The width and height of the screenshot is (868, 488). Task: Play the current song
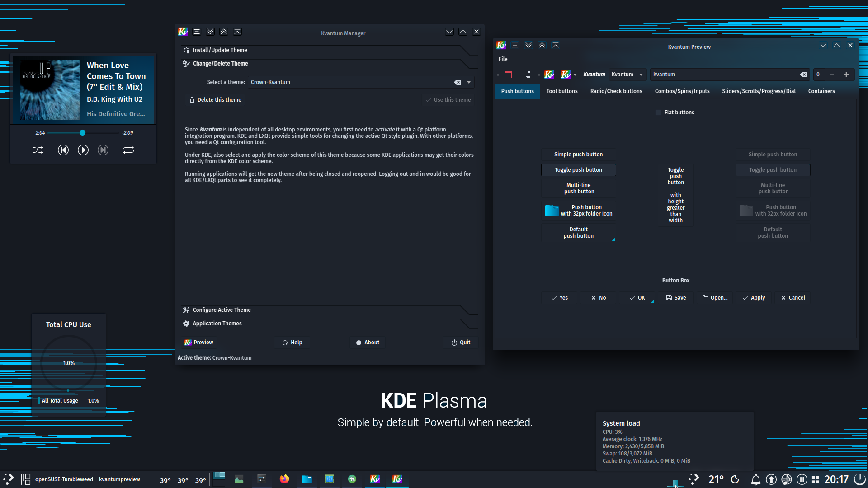coord(83,150)
